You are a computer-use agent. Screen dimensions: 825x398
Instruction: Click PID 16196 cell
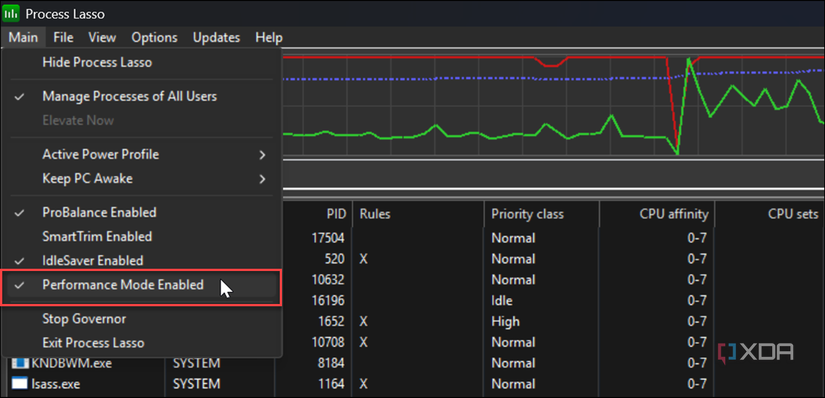(328, 301)
